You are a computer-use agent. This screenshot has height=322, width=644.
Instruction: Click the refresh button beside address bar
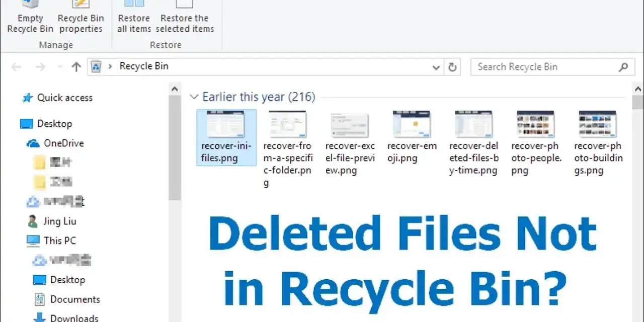click(452, 66)
